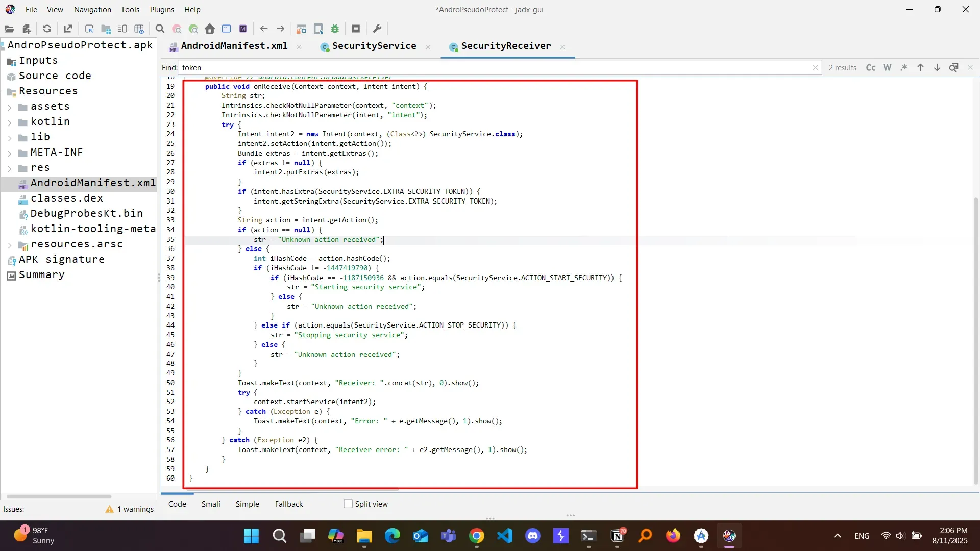This screenshot has width=980, height=551.
Task: Click the Find text input field
Action: click(x=495, y=68)
